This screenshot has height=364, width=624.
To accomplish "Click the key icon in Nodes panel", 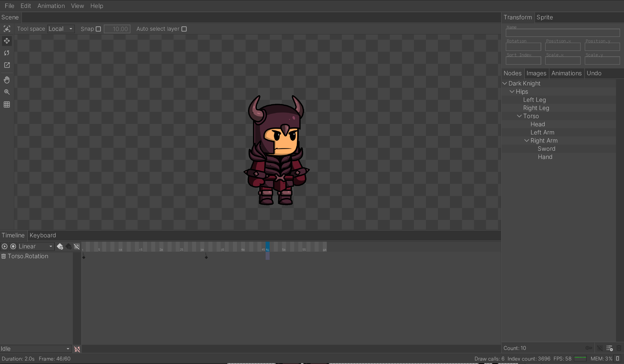I will coord(589,348).
